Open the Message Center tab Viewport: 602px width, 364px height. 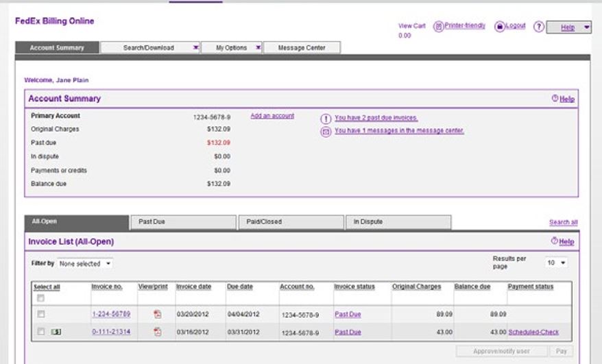click(x=302, y=47)
